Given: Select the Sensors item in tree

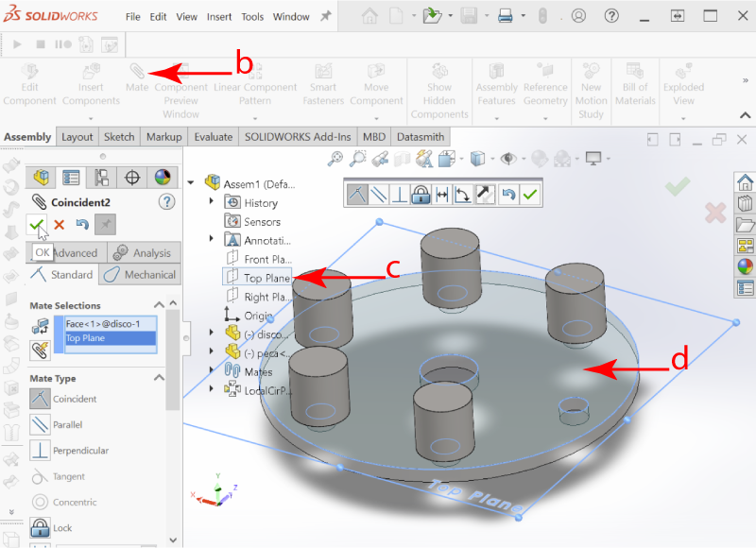Looking at the screenshot, I should point(252,222).
